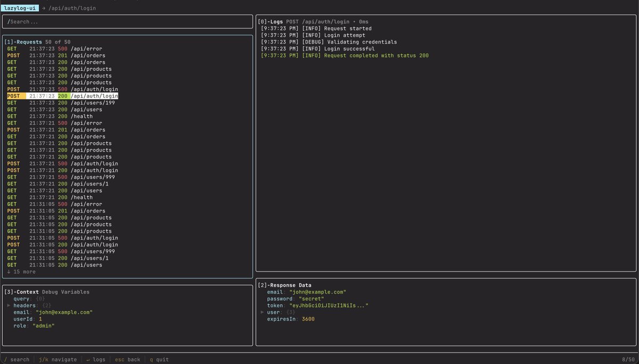Select GET 21:37:21 200 /api/users request

pyautogui.click(x=55, y=191)
